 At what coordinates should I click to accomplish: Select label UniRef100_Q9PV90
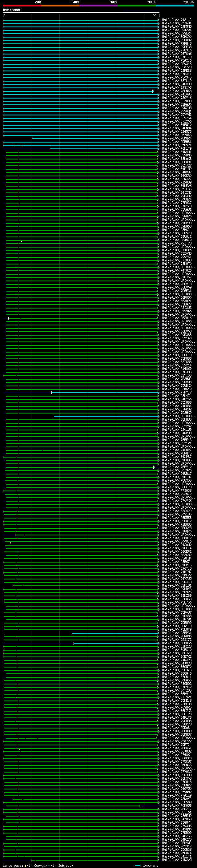(177, 382)
